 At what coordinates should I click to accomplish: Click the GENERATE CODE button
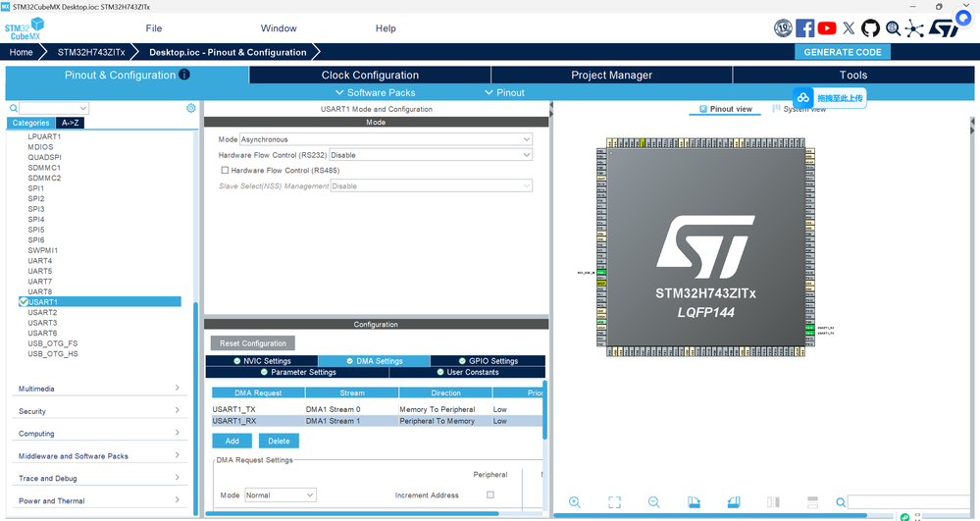843,52
